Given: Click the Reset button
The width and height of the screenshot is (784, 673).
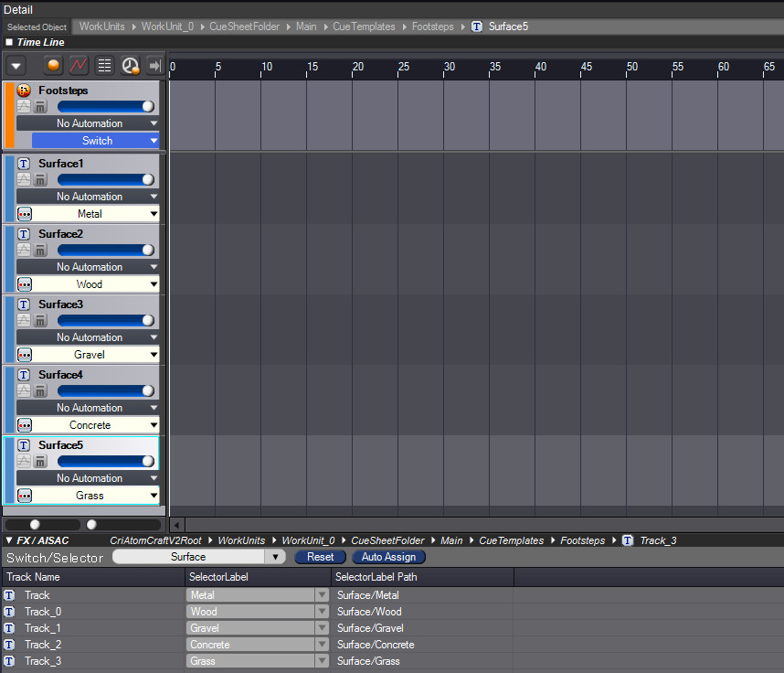Looking at the screenshot, I should 320,557.
